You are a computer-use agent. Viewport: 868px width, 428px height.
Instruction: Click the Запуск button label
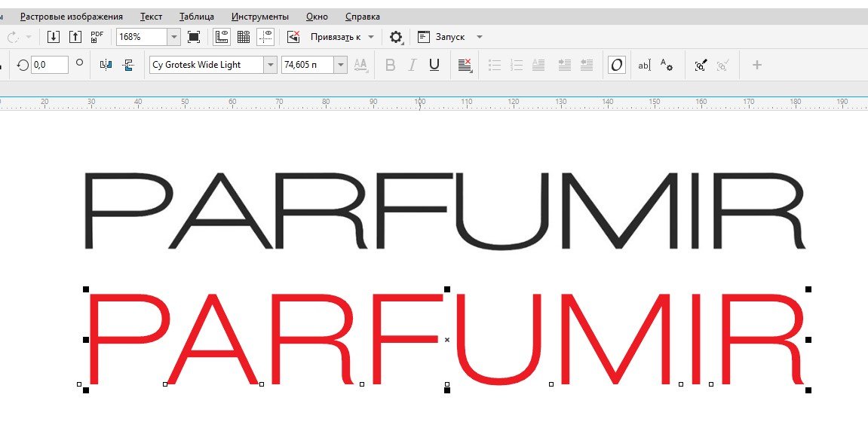coord(450,37)
